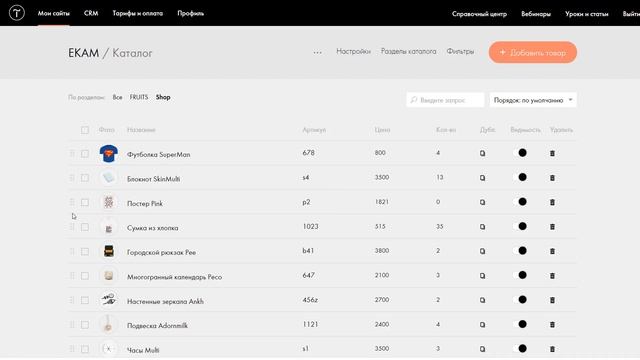Open CRM in the top menu
Image resolution: width=640 pixels, height=360 pixels.
coord(91,13)
